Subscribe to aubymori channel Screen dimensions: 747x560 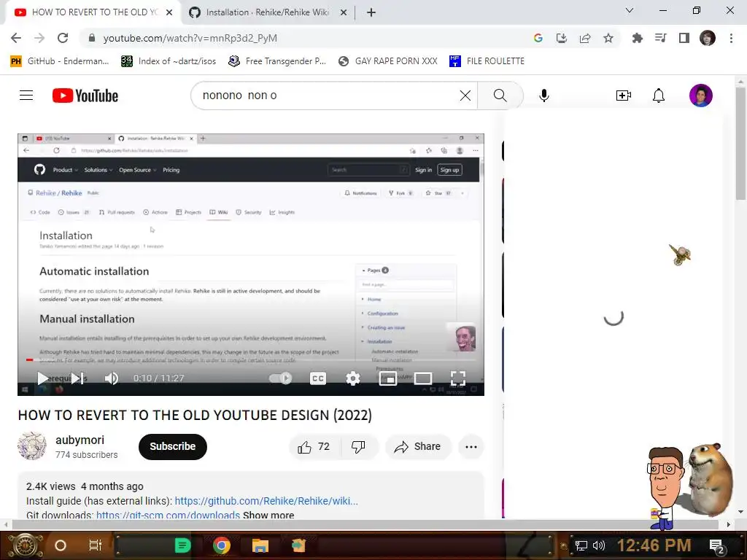click(172, 447)
